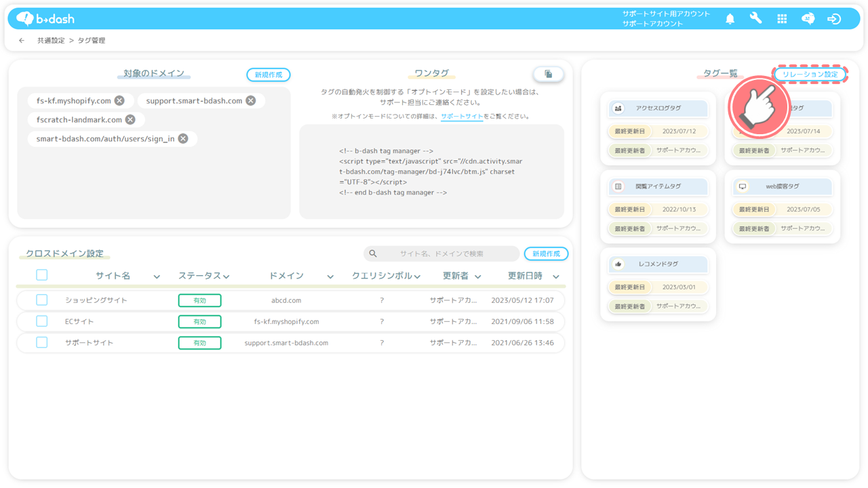Check the サポートサイト row checkbox
This screenshot has width=868, height=488.
(42, 342)
